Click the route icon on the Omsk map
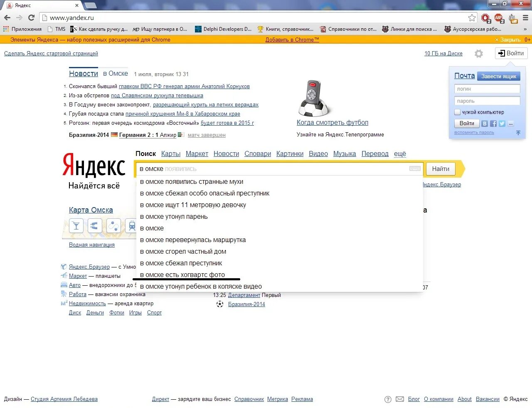This screenshot has width=532, height=408. click(113, 226)
